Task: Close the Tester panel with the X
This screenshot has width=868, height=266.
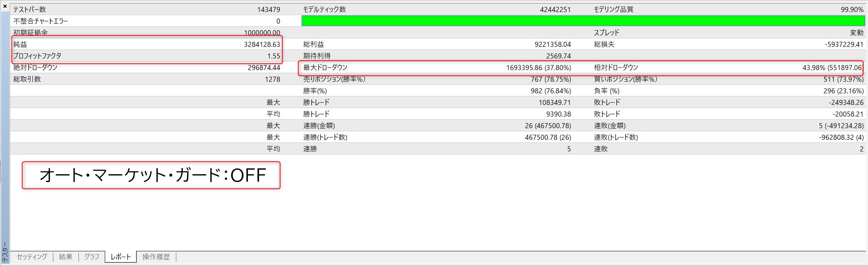Action: tap(5, 6)
